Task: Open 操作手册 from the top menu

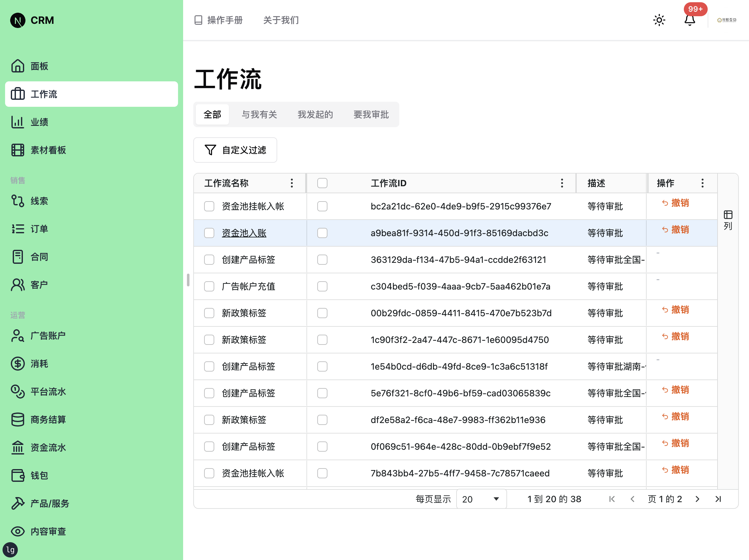Action: point(224,20)
